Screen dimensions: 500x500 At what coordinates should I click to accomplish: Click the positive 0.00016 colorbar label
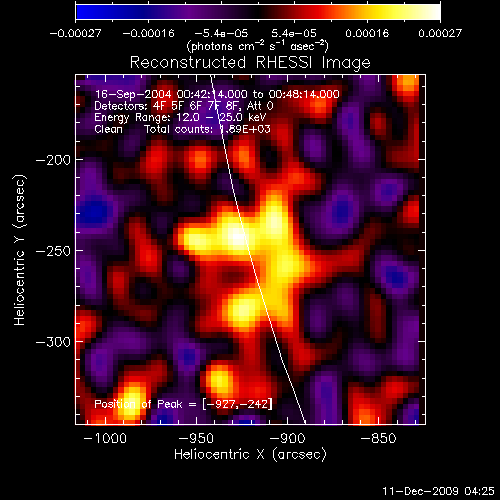point(367,33)
